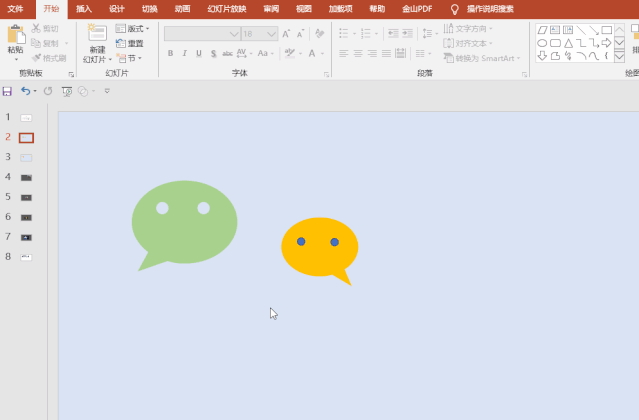Switch to the 幻灯片放映 tab

[227, 9]
